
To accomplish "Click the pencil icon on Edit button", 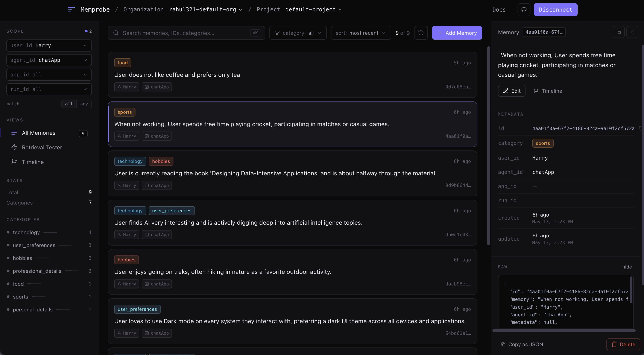I will 506,91.
